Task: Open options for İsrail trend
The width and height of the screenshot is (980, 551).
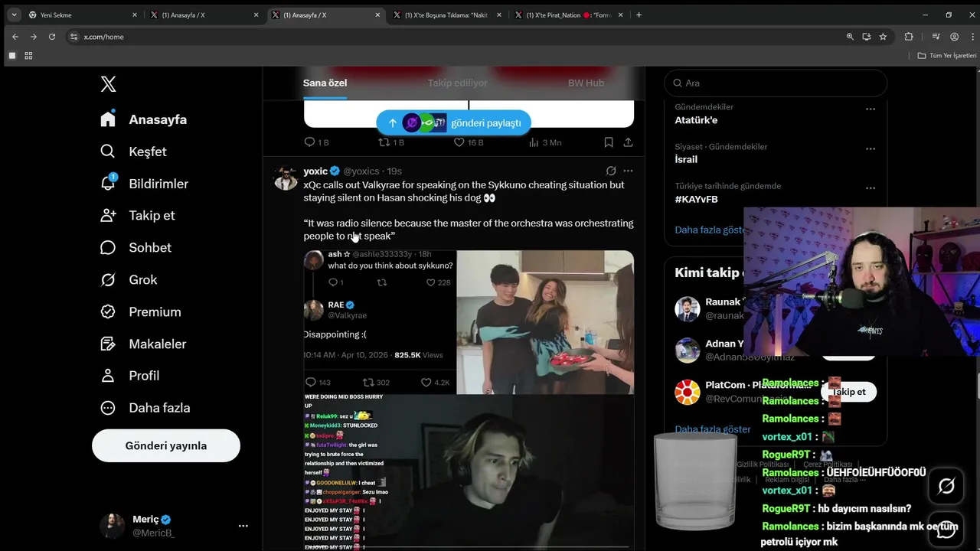Action: tap(871, 148)
